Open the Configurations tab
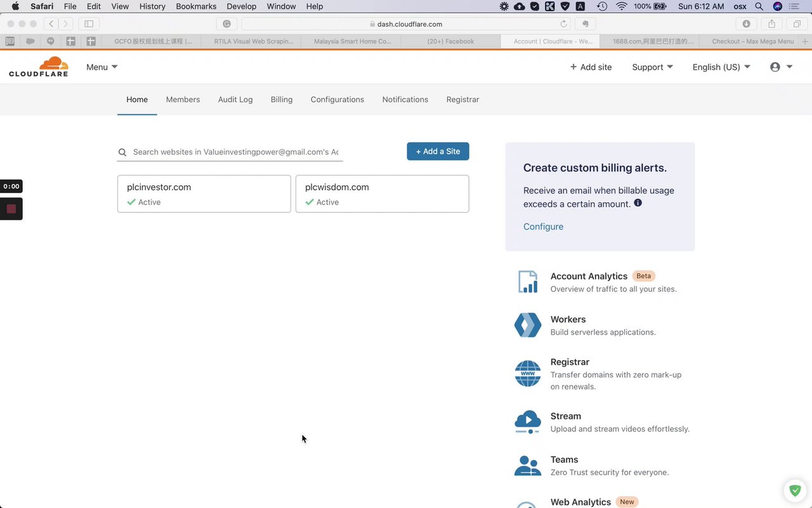This screenshot has width=812, height=508. click(x=337, y=100)
